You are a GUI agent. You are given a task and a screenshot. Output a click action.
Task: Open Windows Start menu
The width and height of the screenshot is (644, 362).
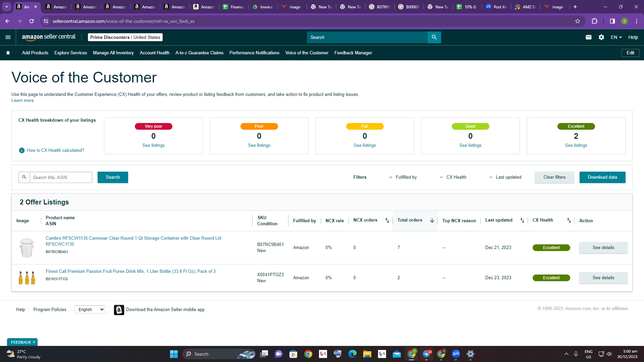174,354
